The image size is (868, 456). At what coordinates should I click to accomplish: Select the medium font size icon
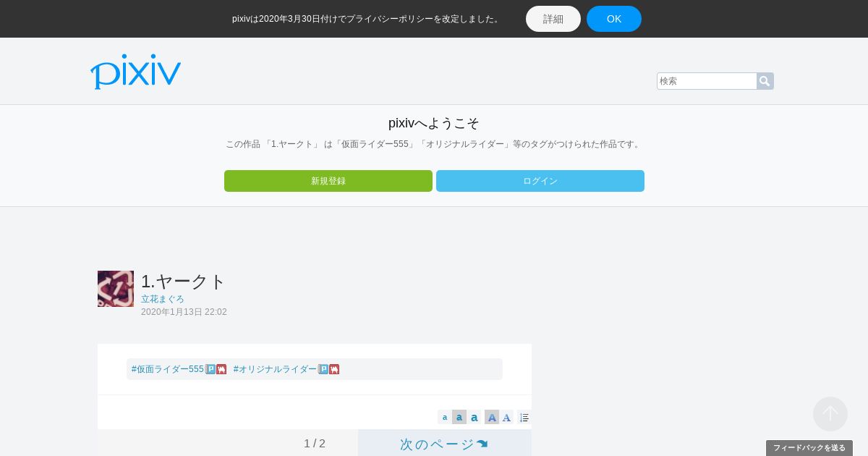tap(459, 417)
